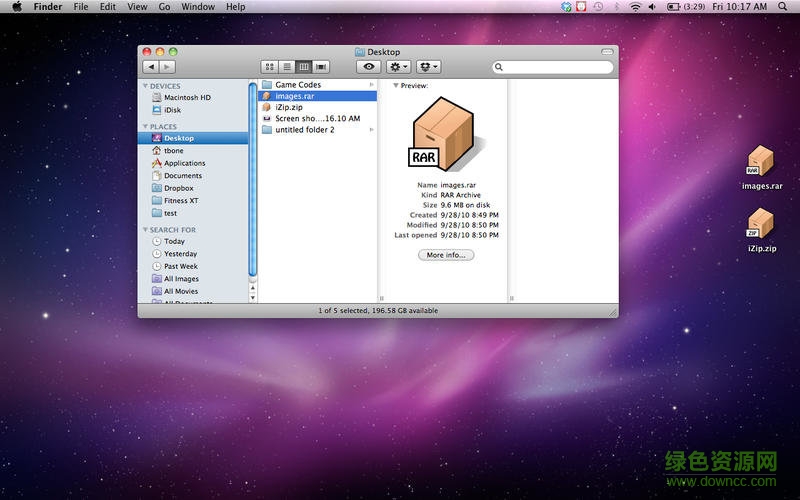Switch to Cover Flow view

tap(321, 67)
